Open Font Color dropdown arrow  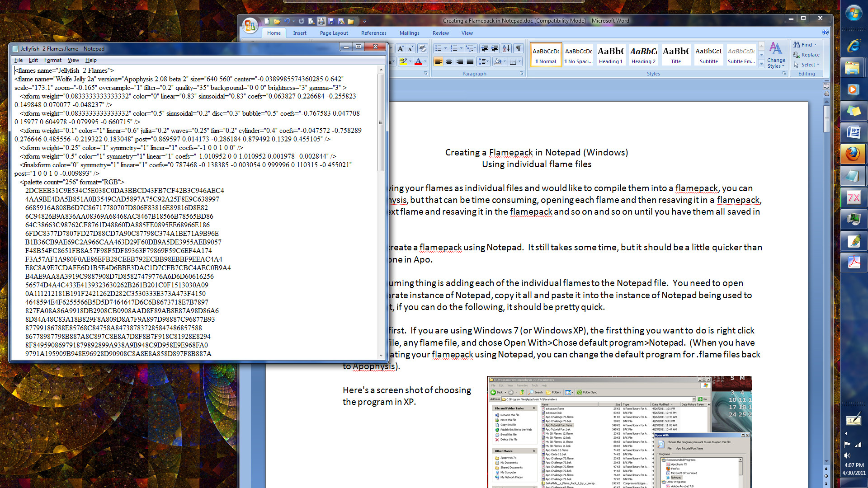(x=425, y=61)
